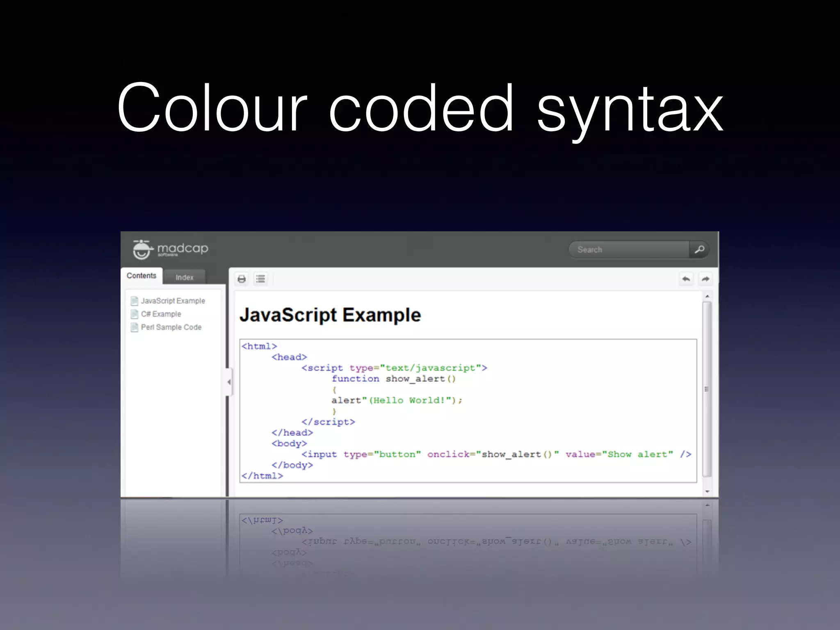Screen dimensions: 840x630
Task: Click the closing "</html>" code line
Action: click(262, 476)
